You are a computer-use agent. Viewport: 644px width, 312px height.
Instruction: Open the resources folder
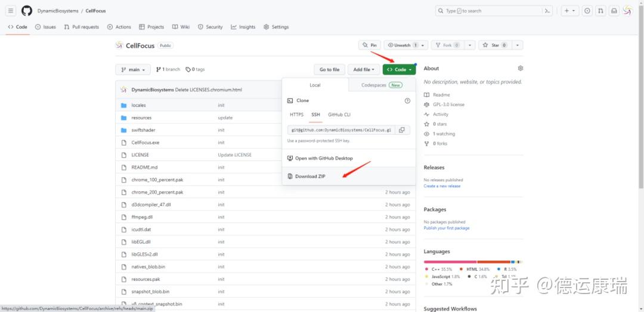141,118
